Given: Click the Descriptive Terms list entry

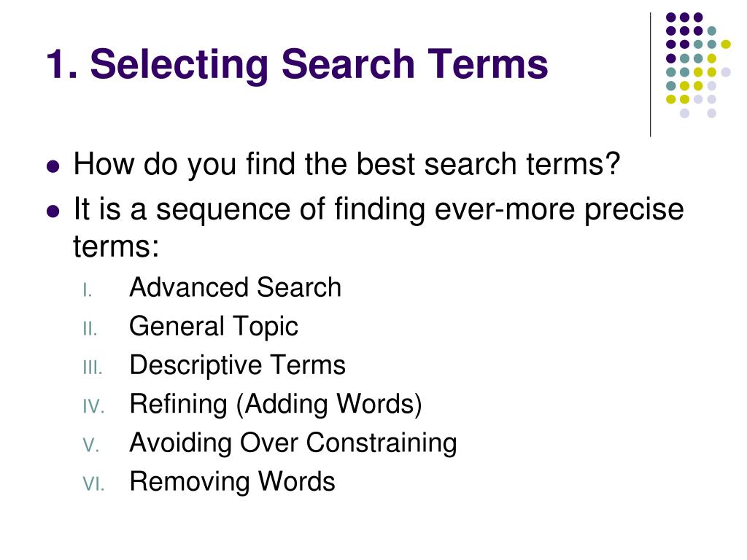Looking at the screenshot, I should click(x=237, y=366).
